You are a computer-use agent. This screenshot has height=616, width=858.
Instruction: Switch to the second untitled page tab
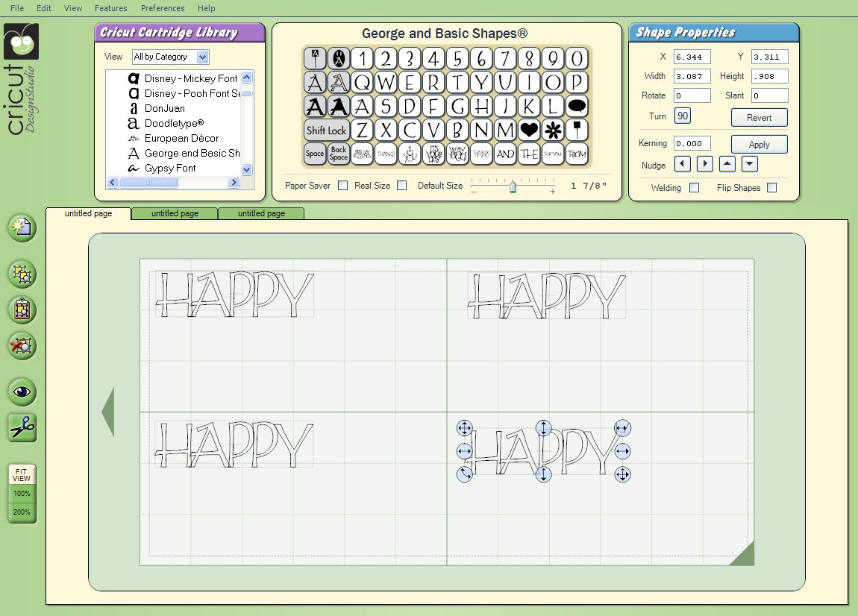coord(175,213)
